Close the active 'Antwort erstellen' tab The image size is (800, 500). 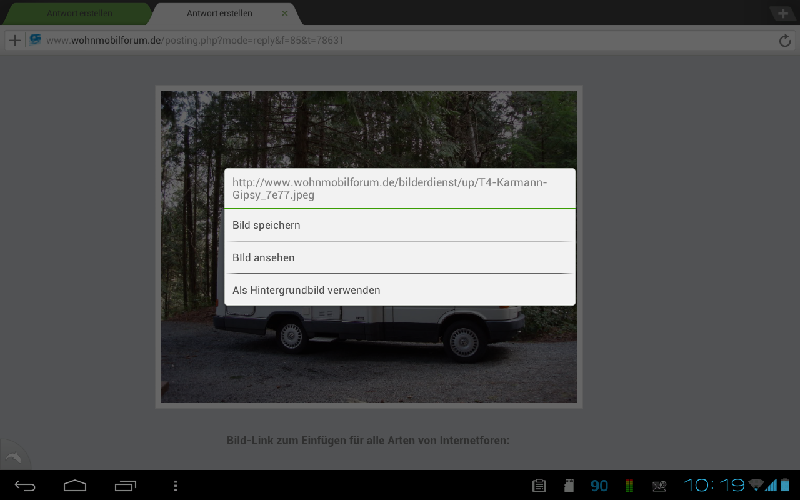pos(284,14)
